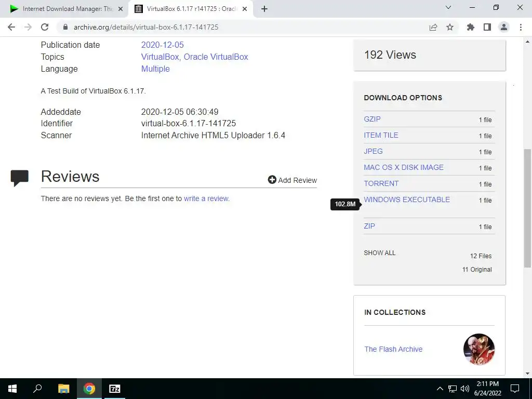Open the Windows Start menu
532x399 pixels.
[12, 389]
